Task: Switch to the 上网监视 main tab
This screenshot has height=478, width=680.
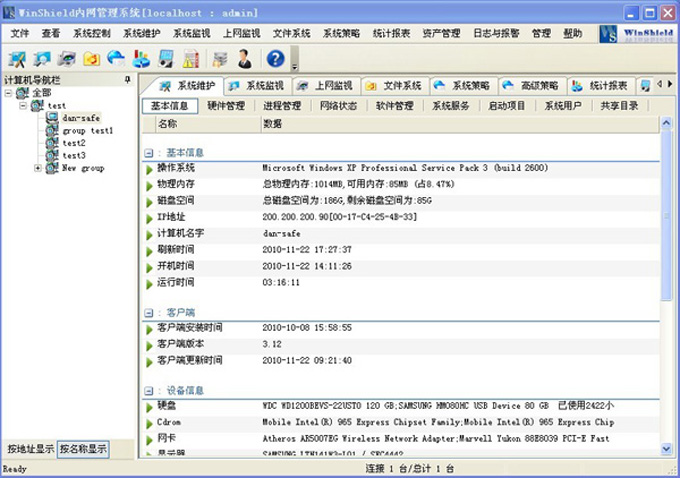Action: 326,86
